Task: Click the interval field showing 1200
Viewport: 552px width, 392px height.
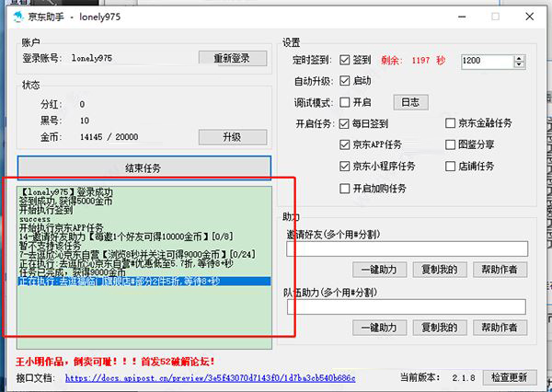Action: [488, 61]
